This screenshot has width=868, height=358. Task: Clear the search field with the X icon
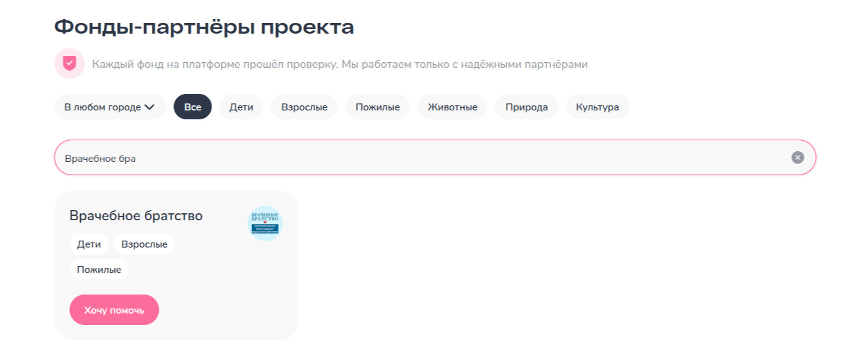[x=798, y=157]
